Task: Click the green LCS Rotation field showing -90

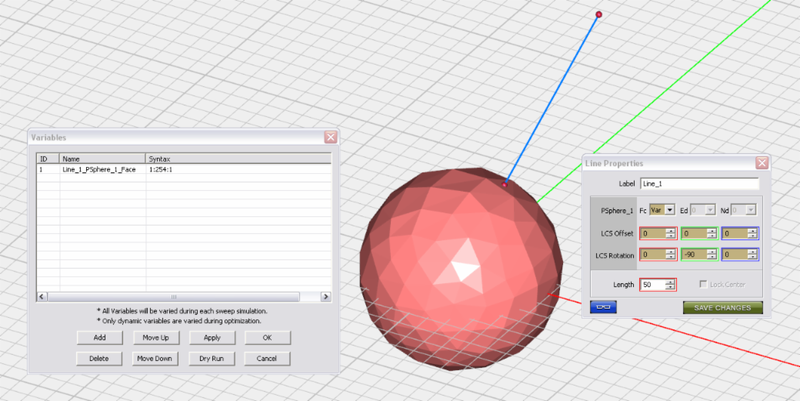Action: coord(695,256)
